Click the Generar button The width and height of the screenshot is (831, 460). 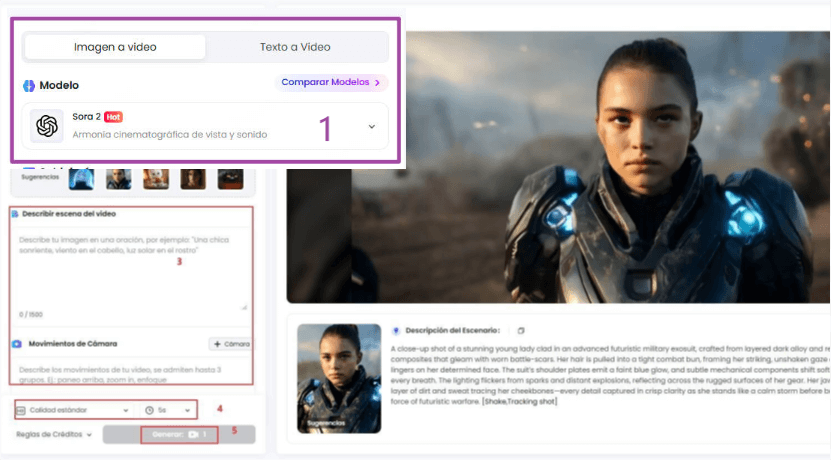pyautogui.click(x=179, y=435)
